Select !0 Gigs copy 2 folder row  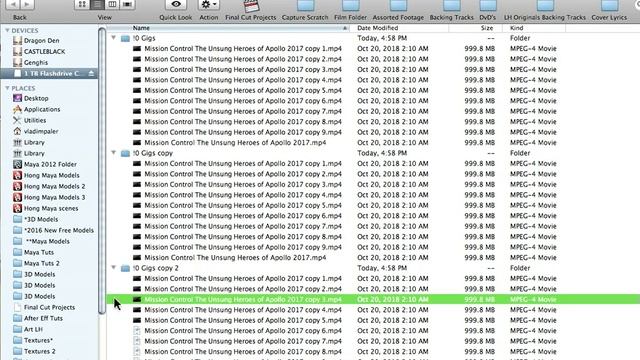pyautogui.click(x=373, y=268)
